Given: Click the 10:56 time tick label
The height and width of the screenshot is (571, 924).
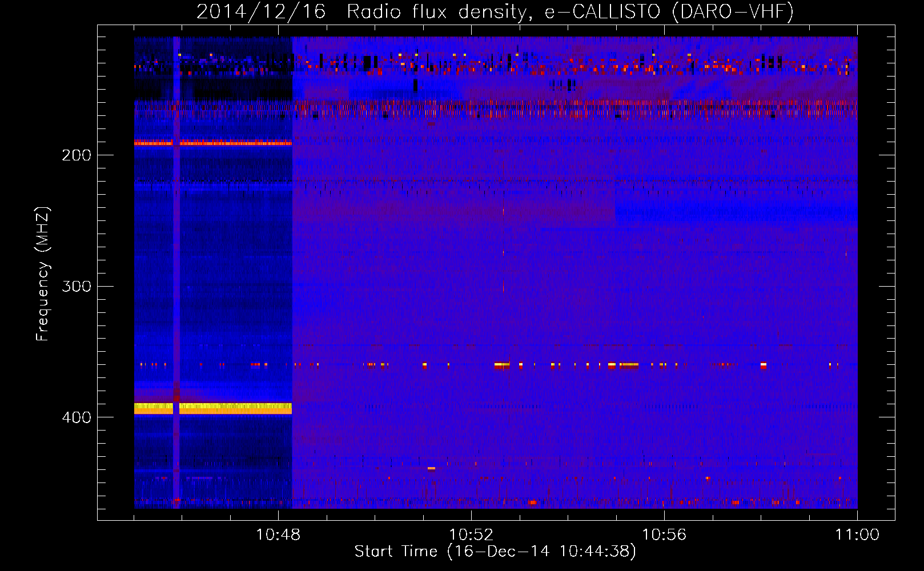Looking at the screenshot, I should coord(664,535).
